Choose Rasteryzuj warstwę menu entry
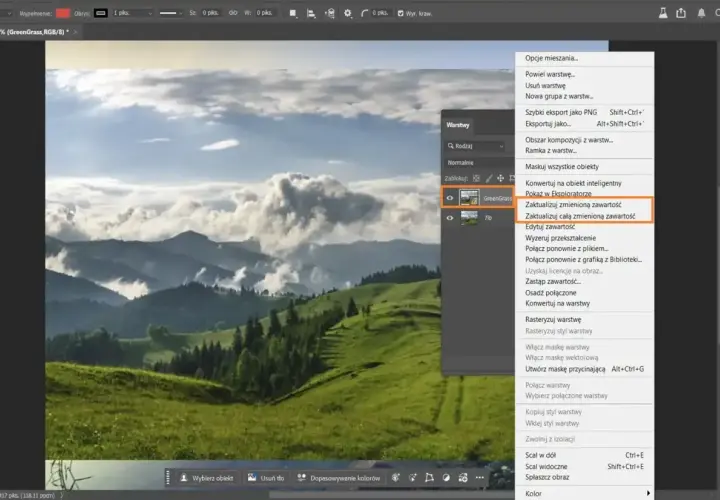720x500 pixels. pos(553,320)
